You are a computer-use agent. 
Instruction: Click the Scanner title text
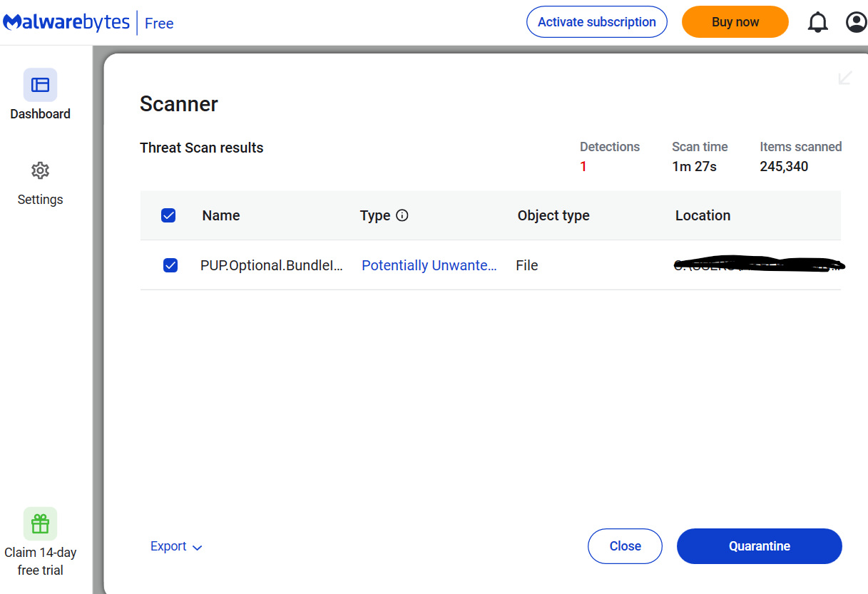tap(179, 104)
